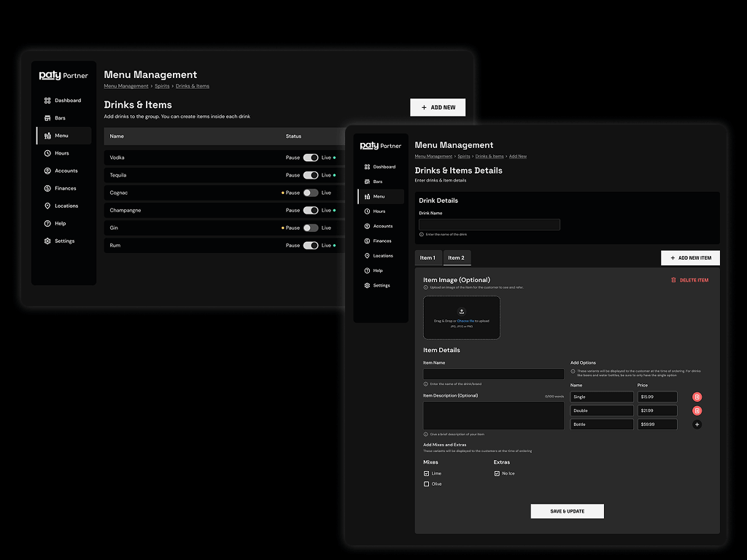Click Choose file link in upload area
This screenshot has height=560, width=747.
465,321
